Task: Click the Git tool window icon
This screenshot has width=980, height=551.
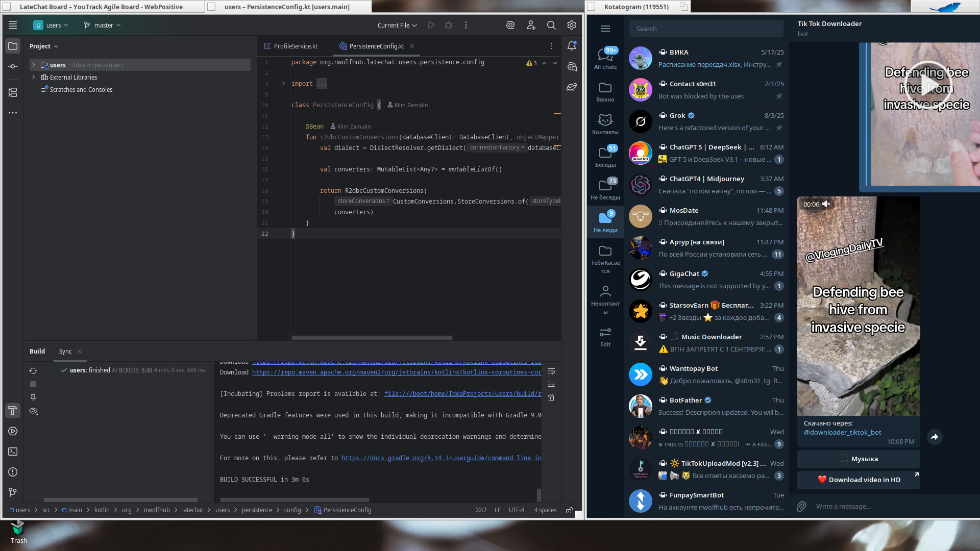Action: tap(13, 492)
